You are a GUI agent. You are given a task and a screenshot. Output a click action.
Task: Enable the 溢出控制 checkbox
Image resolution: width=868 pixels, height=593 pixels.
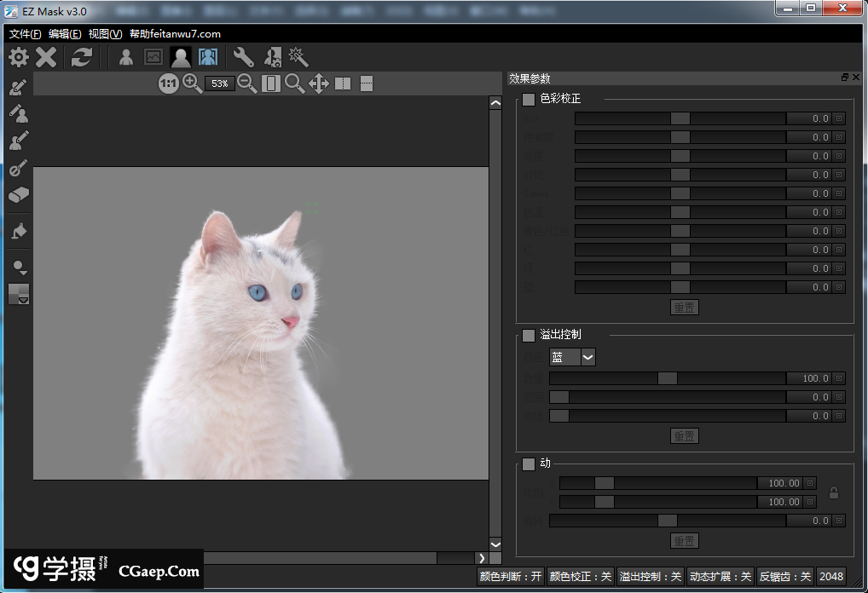tap(529, 336)
